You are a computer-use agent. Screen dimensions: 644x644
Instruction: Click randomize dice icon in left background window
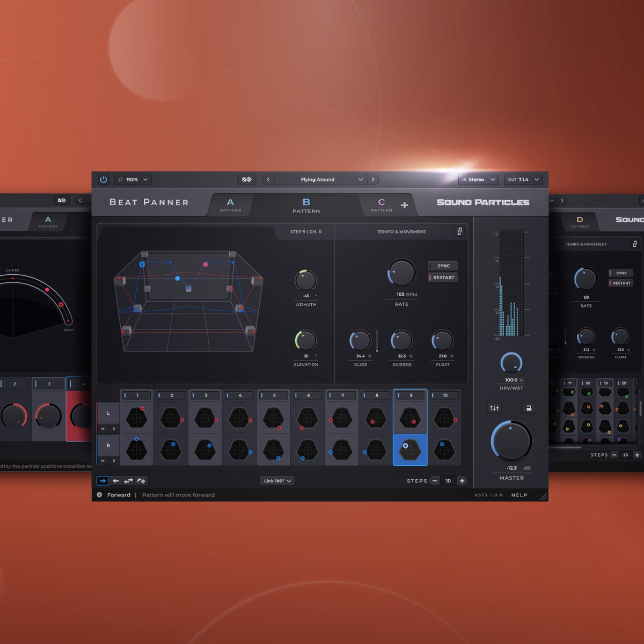tap(61, 200)
